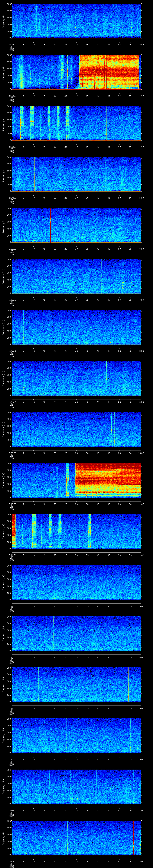Click the 15:05:00 spectrogram panel

77,225
